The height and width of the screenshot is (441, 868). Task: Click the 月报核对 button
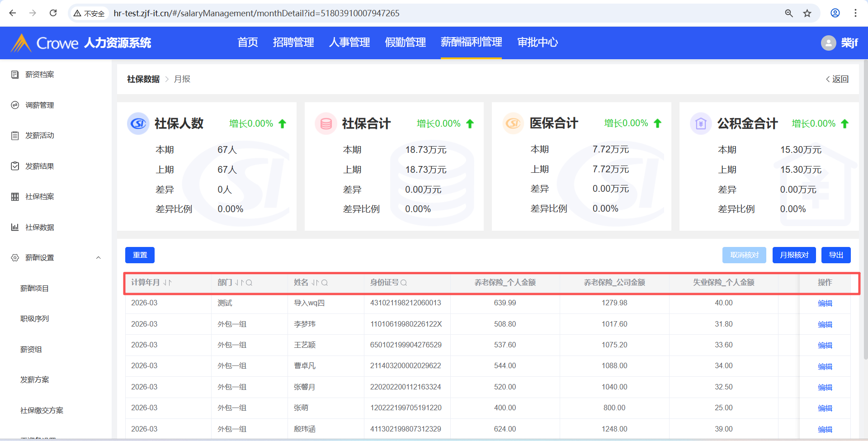tap(794, 255)
